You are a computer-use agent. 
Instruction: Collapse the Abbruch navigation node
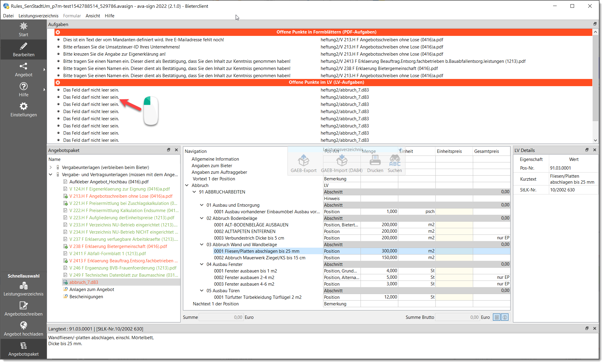tap(187, 185)
